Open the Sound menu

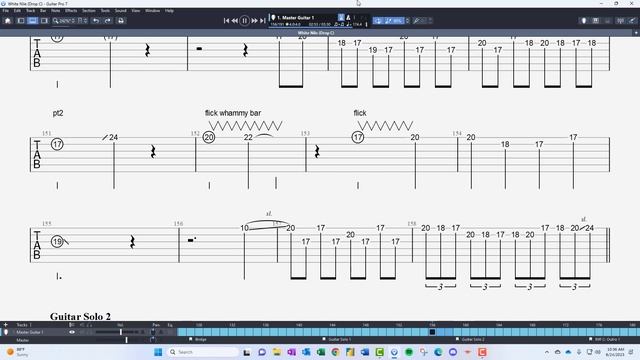pyautogui.click(x=120, y=11)
